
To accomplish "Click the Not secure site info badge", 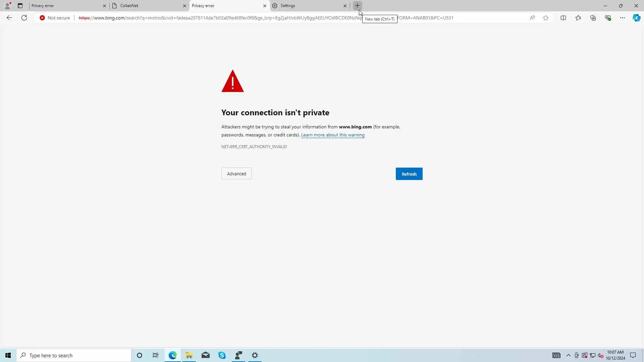I will 55,18.
